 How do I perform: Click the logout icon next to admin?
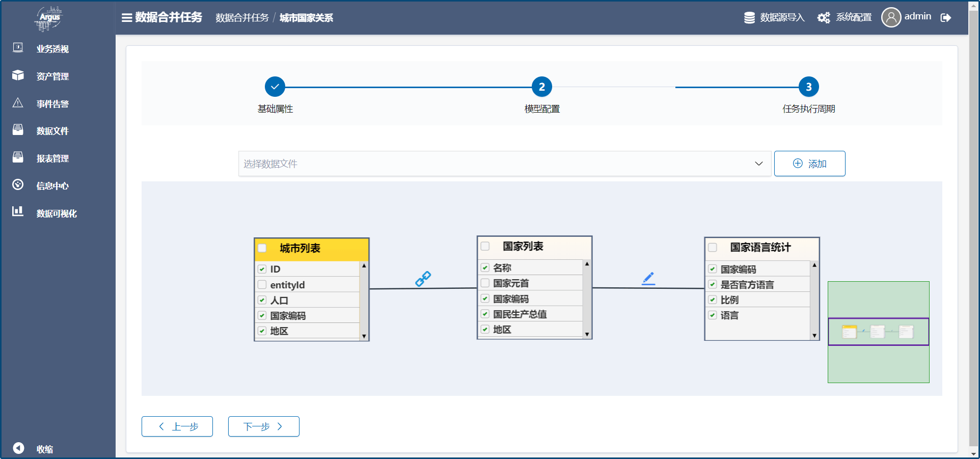[x=945, y=18]
